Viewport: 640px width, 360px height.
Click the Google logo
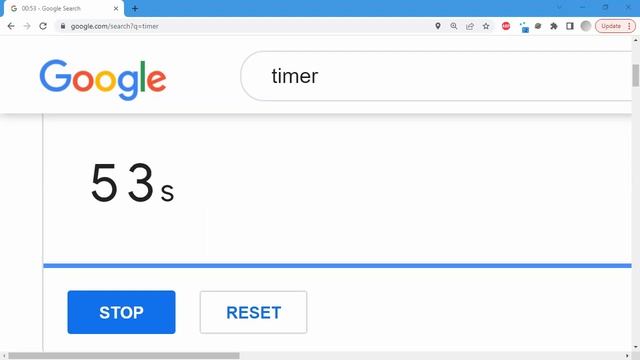point(103,79)
